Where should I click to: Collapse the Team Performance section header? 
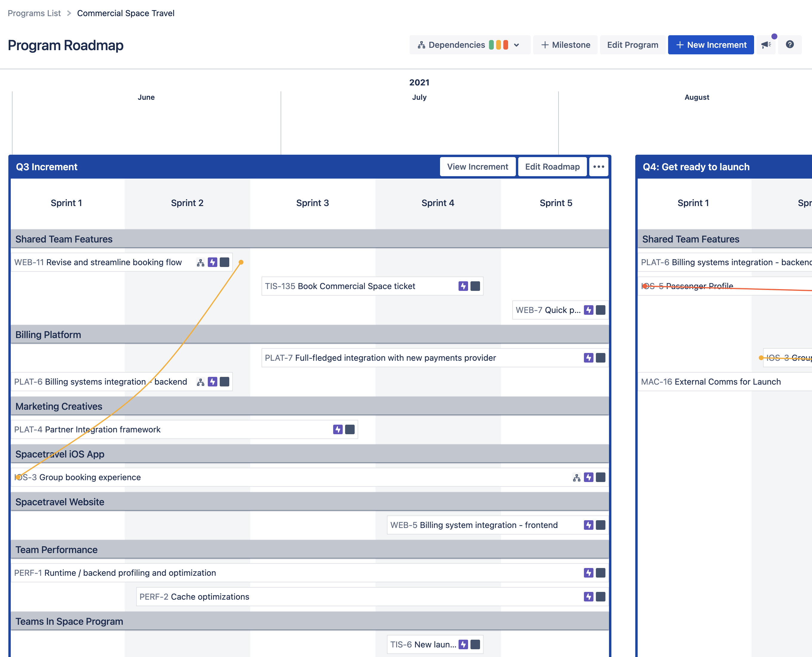click(56, 549)
